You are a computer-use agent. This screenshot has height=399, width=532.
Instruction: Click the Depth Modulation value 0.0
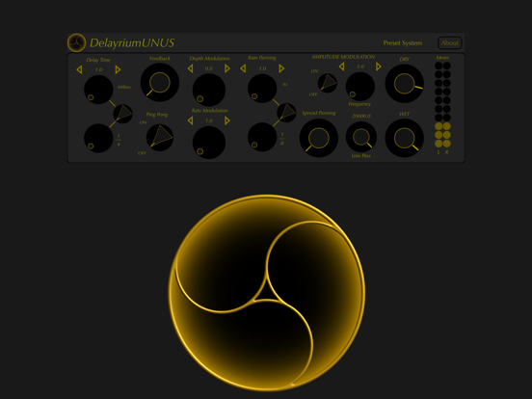209,68
